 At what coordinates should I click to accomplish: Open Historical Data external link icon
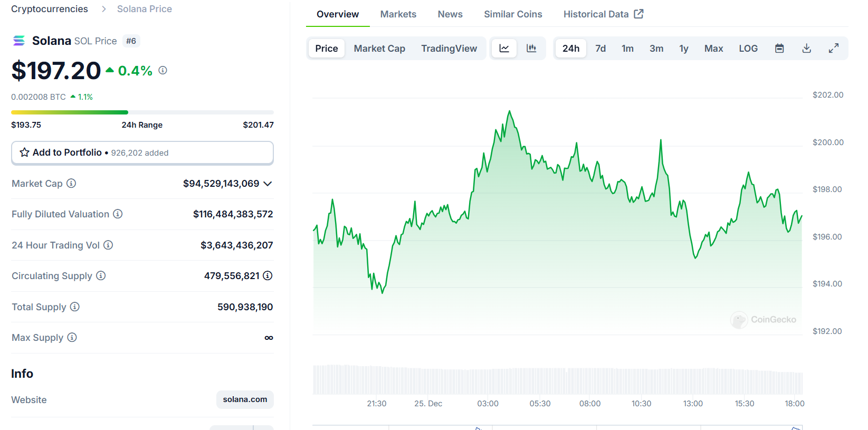point(638,14)
